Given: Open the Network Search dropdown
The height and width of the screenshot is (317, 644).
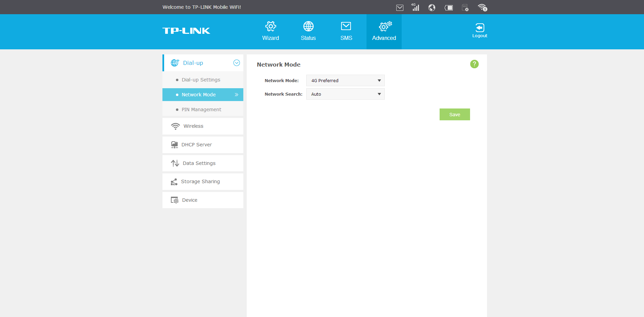Looking at the screenshot, I should [345, 94].
